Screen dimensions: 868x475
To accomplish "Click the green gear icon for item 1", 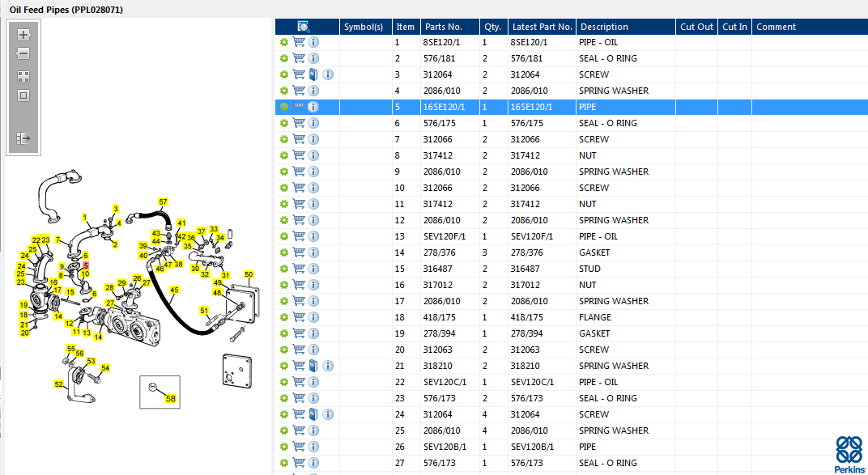I will [x=284, y=42].
